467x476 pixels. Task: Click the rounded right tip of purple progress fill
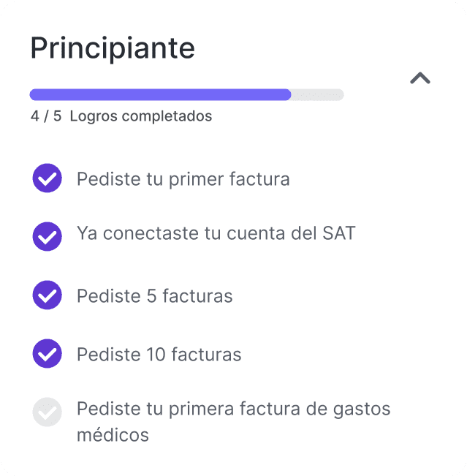[286, 94]
